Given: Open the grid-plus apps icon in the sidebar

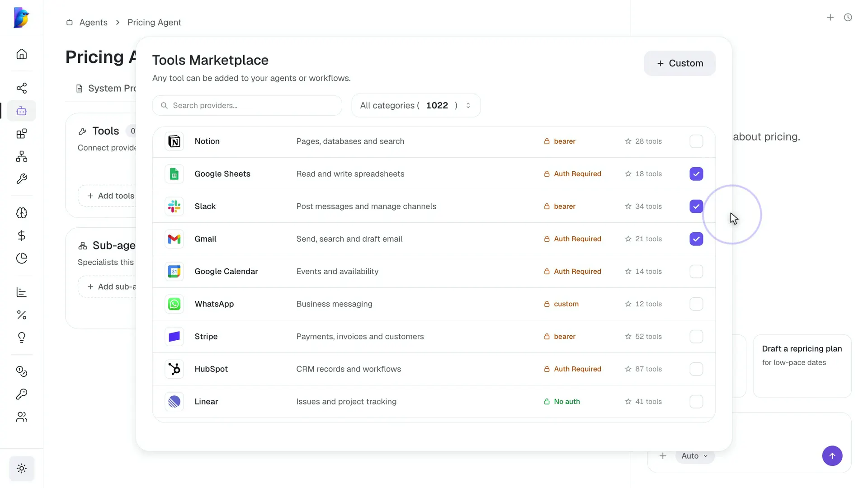Looking at the screenshot, I should (x=22, y=134).
